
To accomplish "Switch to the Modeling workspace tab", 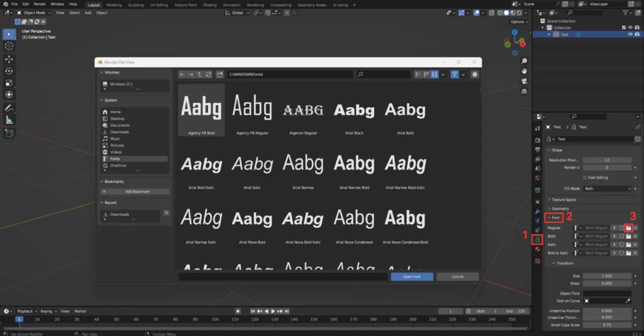I will click(x=114, y=5).
